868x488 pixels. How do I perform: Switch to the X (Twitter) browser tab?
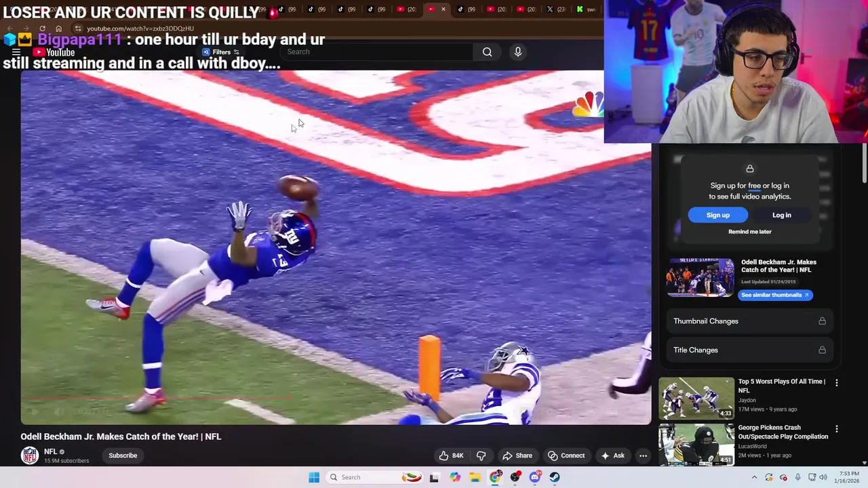pos(556,9)
